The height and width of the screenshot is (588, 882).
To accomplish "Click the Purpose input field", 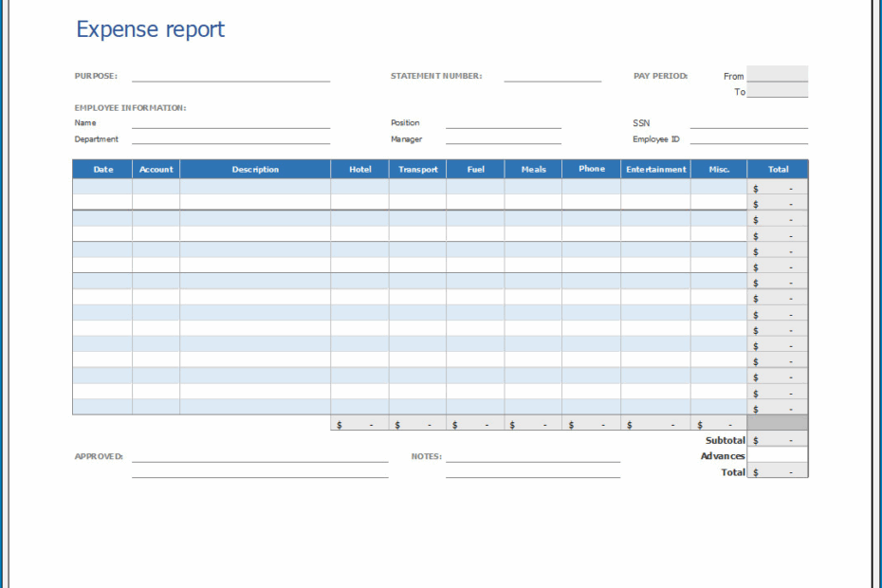I will pos(231,76).
